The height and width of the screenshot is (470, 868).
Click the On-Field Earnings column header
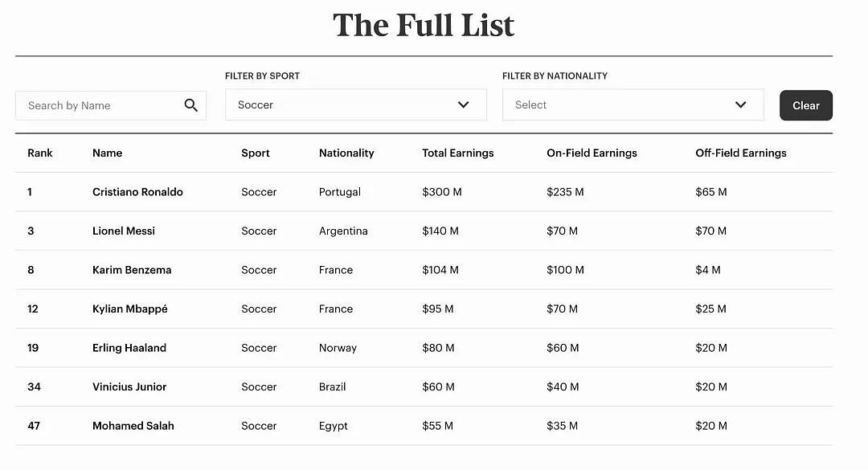pyautogui.click(x=592, y=153)
